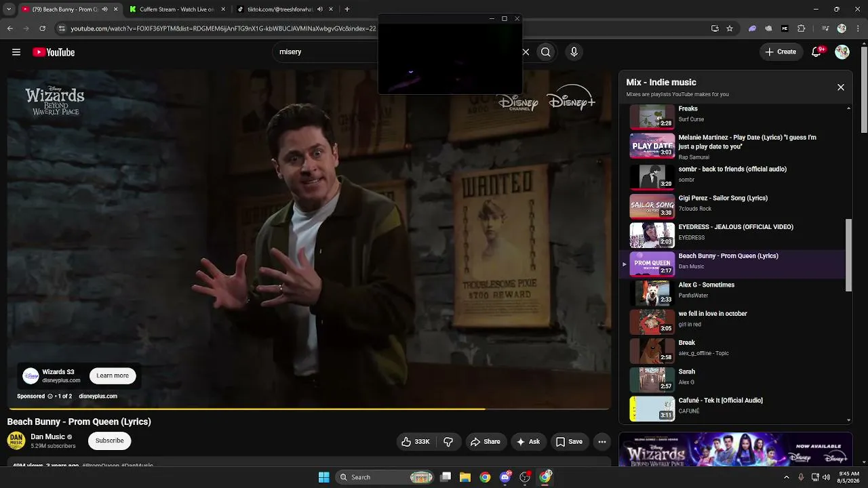Bookmark this page with the star
Viewport: 868px width, 488px height.
point(730,28)
